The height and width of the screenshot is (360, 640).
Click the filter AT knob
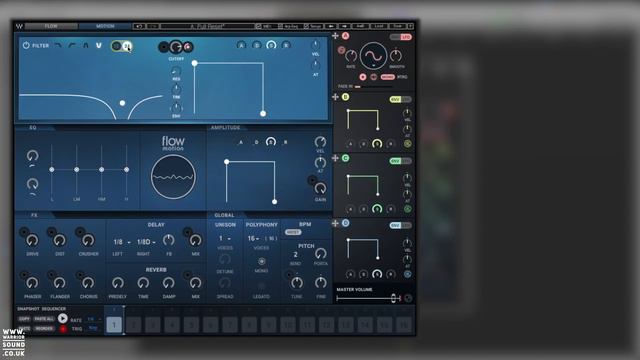point(316,65)
